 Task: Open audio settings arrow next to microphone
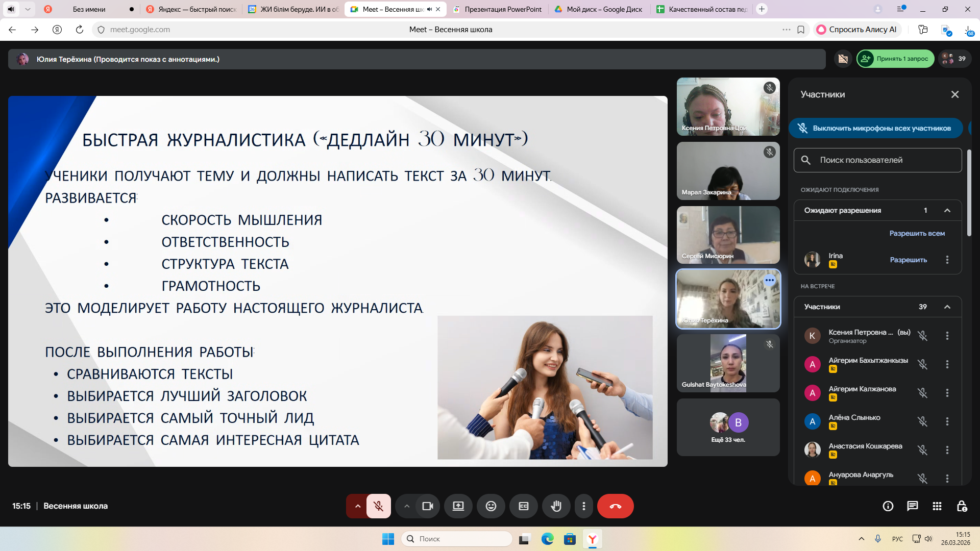click(x=358, y=506)
